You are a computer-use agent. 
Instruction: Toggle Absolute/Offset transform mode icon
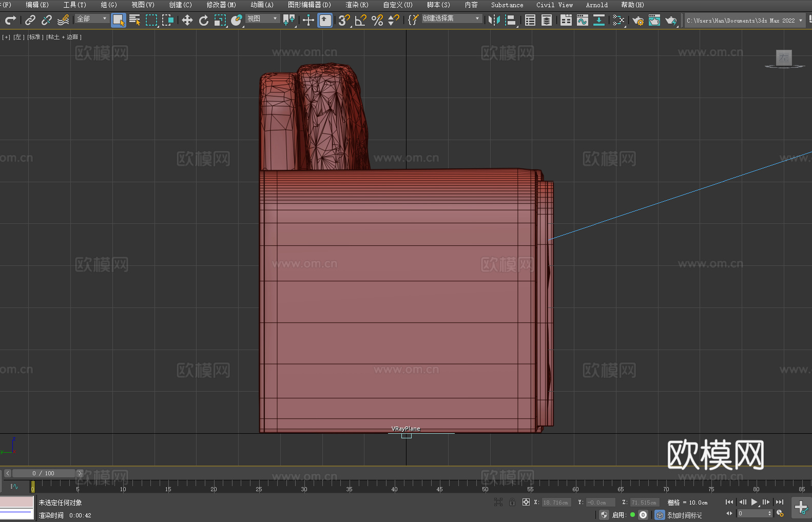526,502
